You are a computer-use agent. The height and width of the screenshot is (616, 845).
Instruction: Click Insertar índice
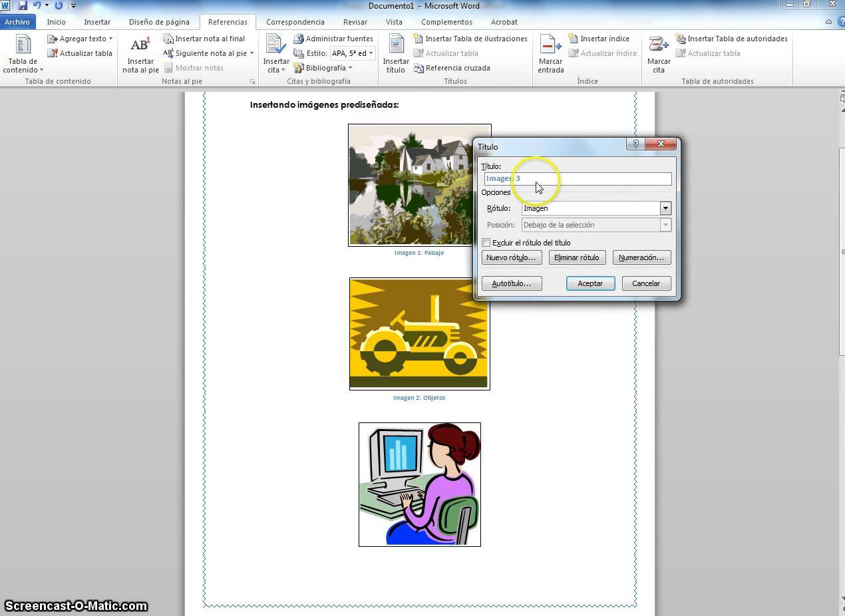pyautogui.click(x=599, y=39)
